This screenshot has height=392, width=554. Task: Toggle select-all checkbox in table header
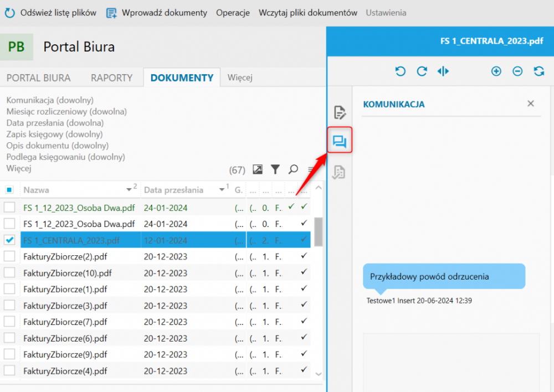click(x=9, y=190)
